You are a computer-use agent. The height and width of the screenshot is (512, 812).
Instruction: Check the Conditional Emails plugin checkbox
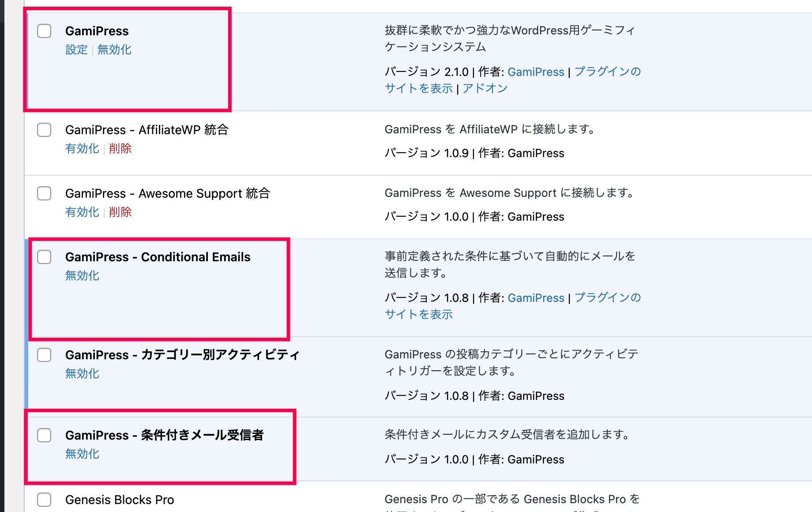(44, 257)
